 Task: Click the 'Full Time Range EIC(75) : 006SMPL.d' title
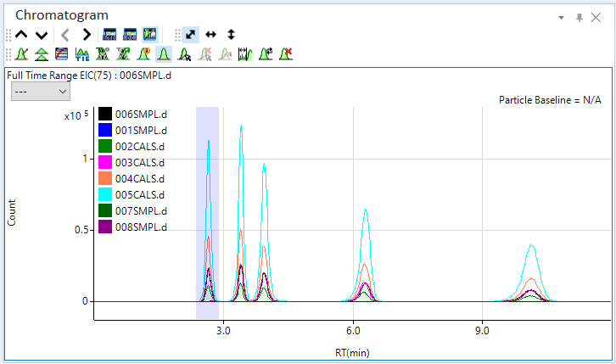[89, 76]
